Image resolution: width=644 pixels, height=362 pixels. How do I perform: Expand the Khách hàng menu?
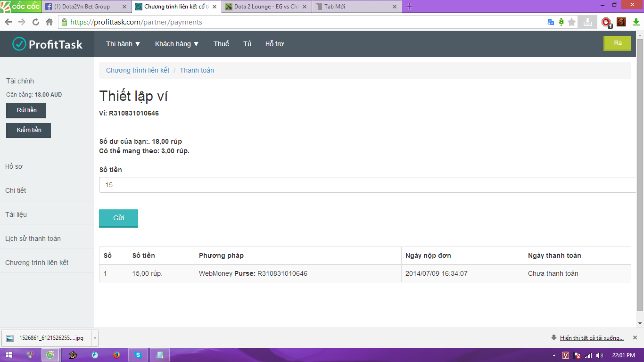[177, 44]
